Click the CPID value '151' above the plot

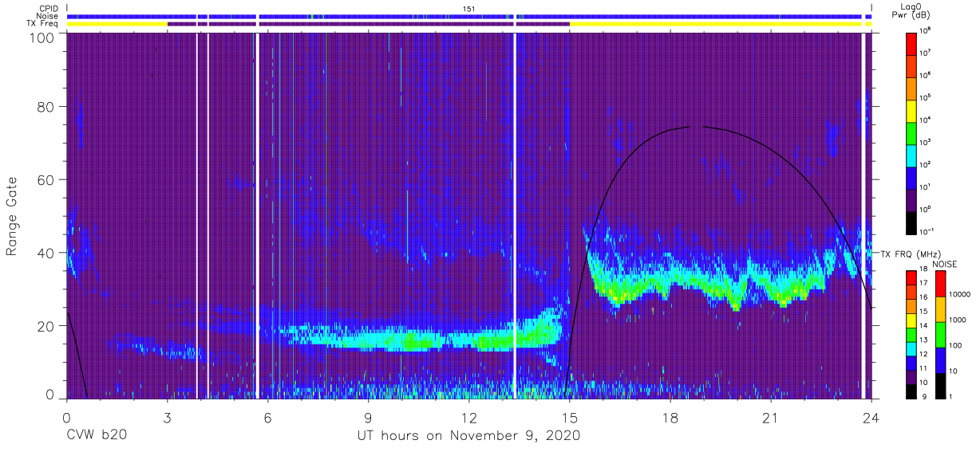(x=468, y=8)
